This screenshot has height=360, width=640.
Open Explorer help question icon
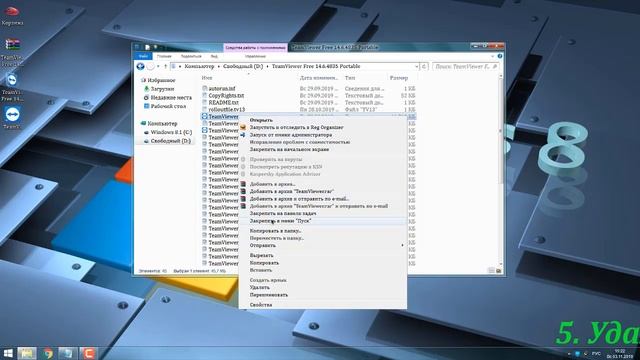[500, 56]
